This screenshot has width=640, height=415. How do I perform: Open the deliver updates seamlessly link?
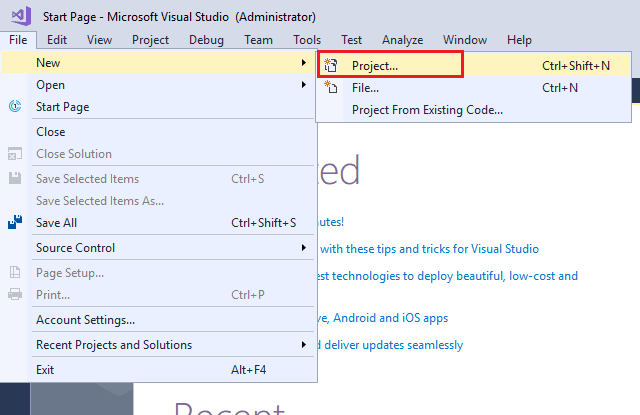click(x=391, y=345)
